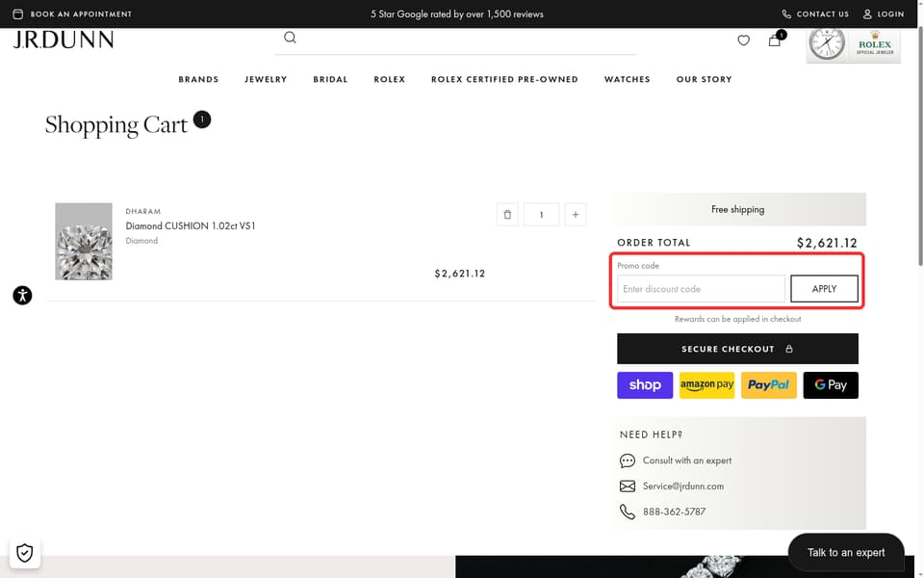Click the order total $2,621.12

point(827,243)
